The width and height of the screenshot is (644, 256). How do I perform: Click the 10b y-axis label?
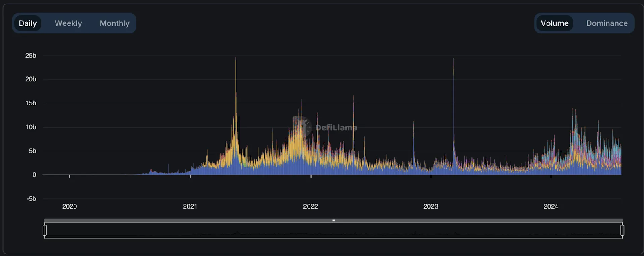pyautogui.click(x=31, y=127)
